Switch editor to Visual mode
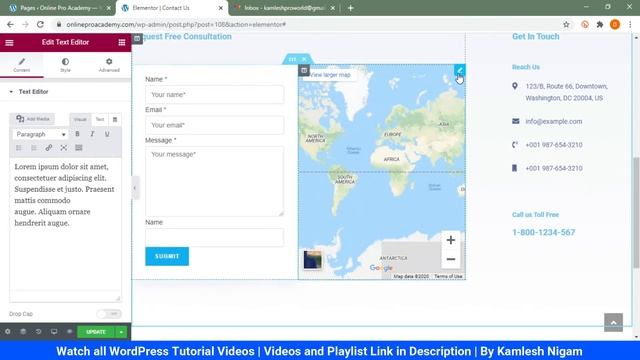Viewport: 640px width, 360px height. pos(80,119)
